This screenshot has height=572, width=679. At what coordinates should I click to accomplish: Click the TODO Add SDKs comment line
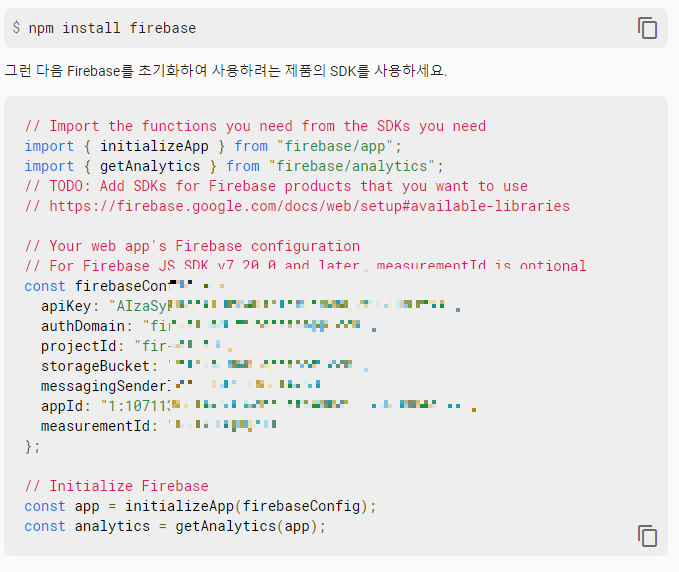click(276, 186)
